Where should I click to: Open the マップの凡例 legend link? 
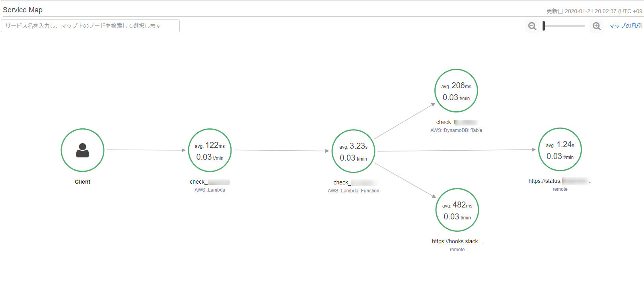pyautogui.click(x=625, y=26)
